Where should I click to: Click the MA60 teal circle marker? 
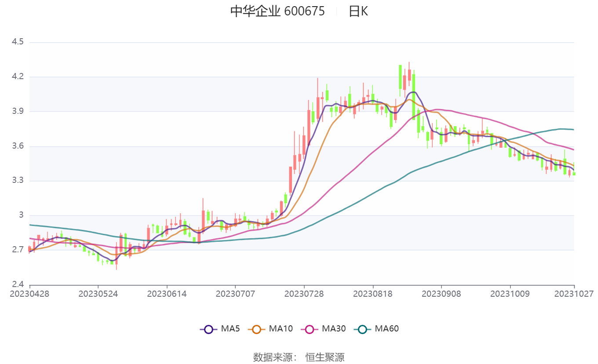[363, 329]
